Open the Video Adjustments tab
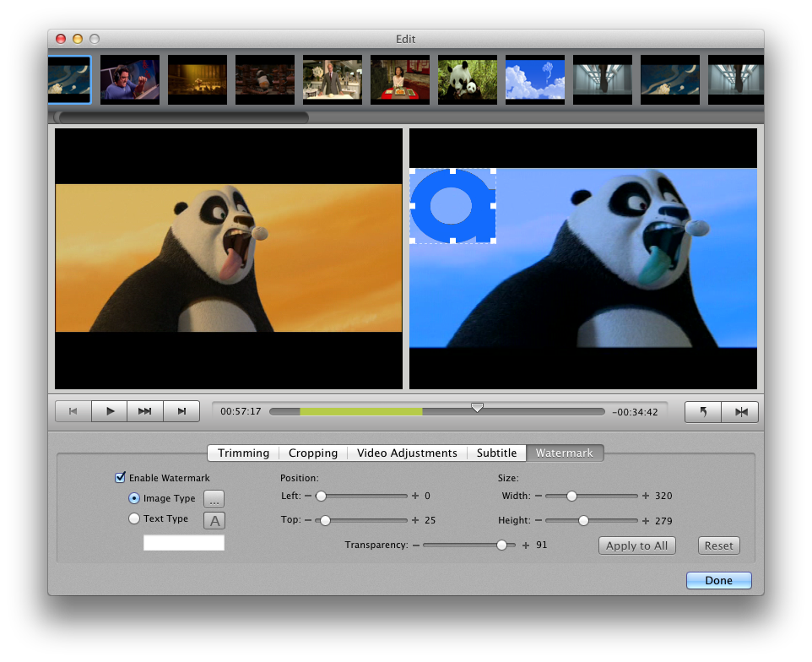This screenshot has height=662, width=812. (407, 453)
